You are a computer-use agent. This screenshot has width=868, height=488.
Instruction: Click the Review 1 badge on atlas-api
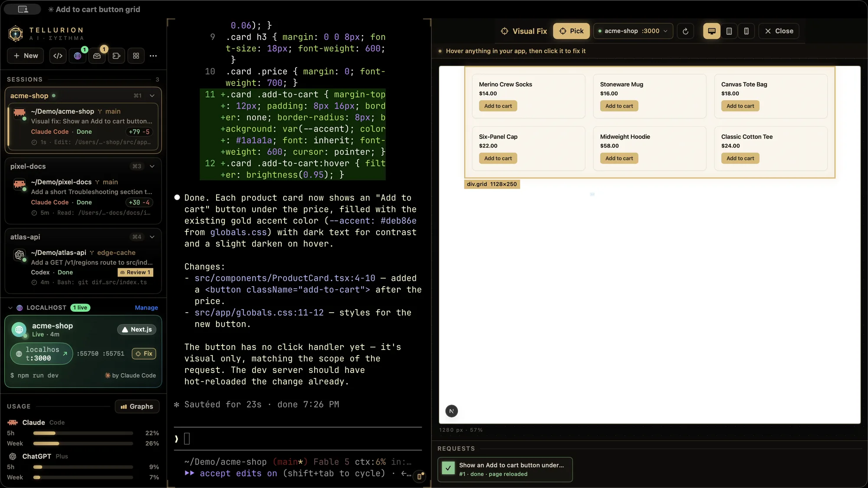click(x=135, y=272)
